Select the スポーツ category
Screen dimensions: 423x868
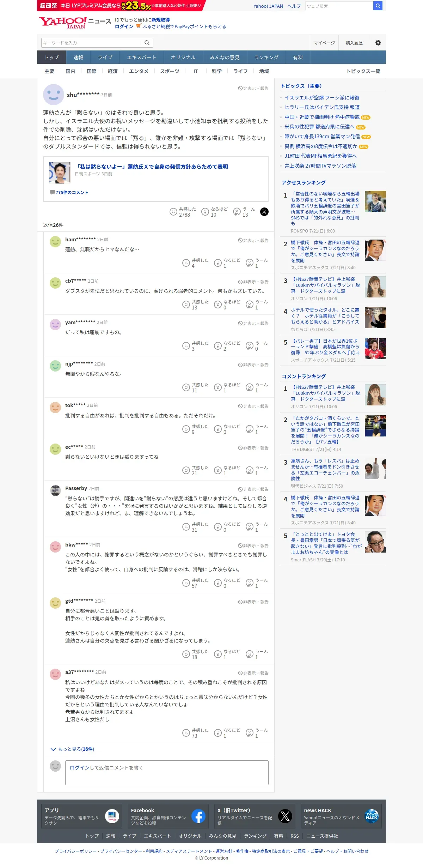170,71
